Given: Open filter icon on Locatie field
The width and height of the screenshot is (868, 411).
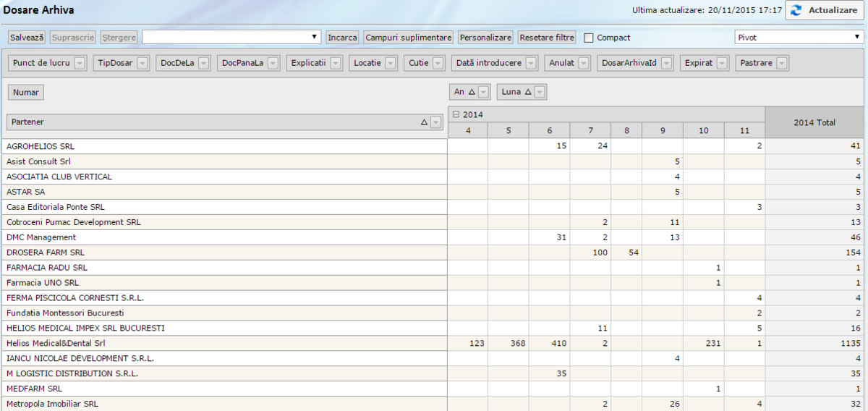Looking at the screenshot, I should [391, 64].
